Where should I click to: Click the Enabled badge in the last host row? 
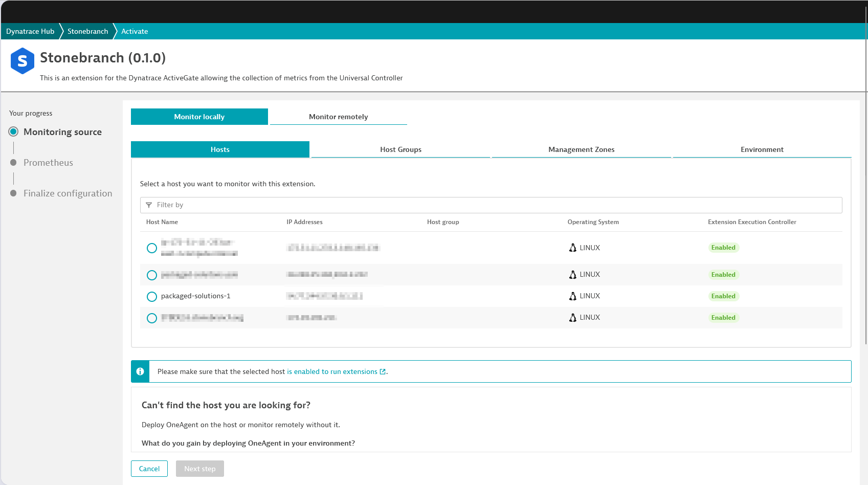(x=723, y=318)
